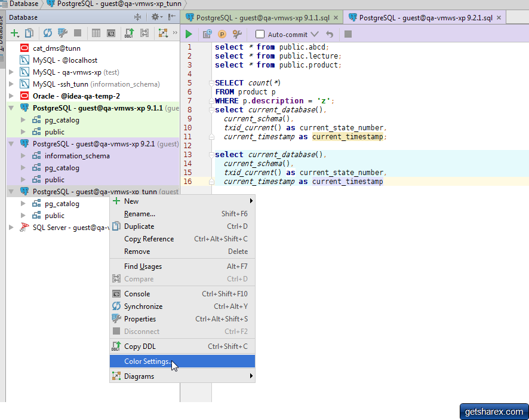Viewport: 529px width, 420px height.
Task: Open console settings wrench icon in editor toolbar
Action: [x=237, y=34]
